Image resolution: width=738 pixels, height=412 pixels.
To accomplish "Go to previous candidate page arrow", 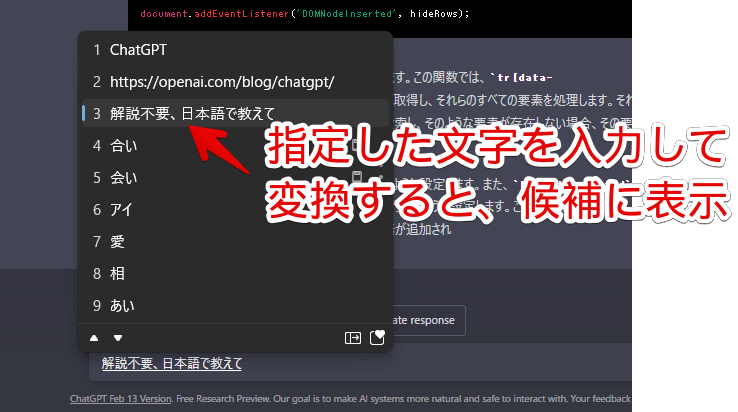I will [94, 338].
